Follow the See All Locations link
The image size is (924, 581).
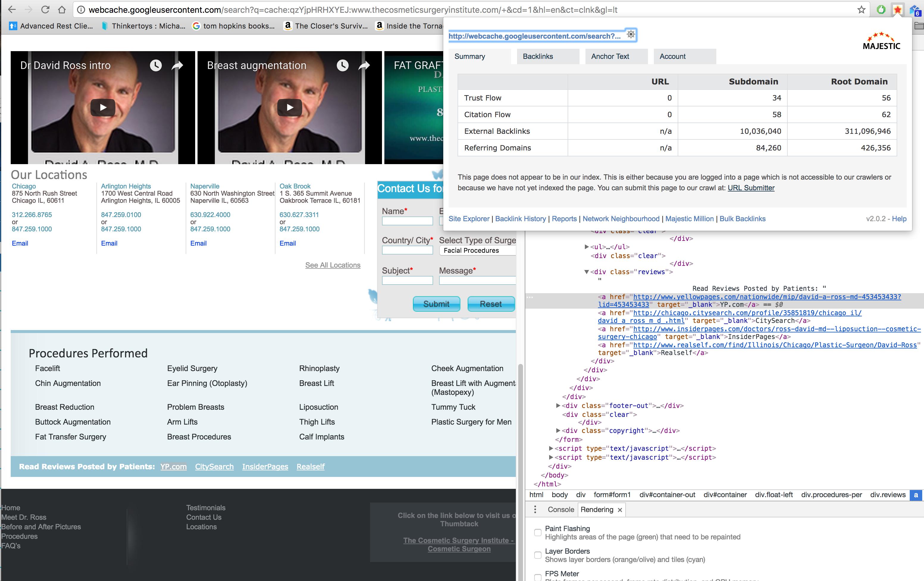click(x=333, y=265)
